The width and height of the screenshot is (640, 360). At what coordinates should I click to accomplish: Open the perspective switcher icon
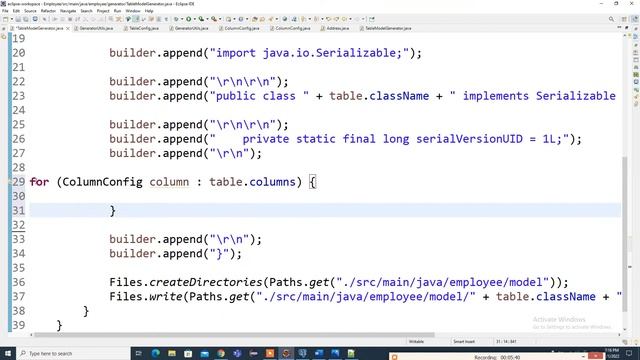[624, 19]
